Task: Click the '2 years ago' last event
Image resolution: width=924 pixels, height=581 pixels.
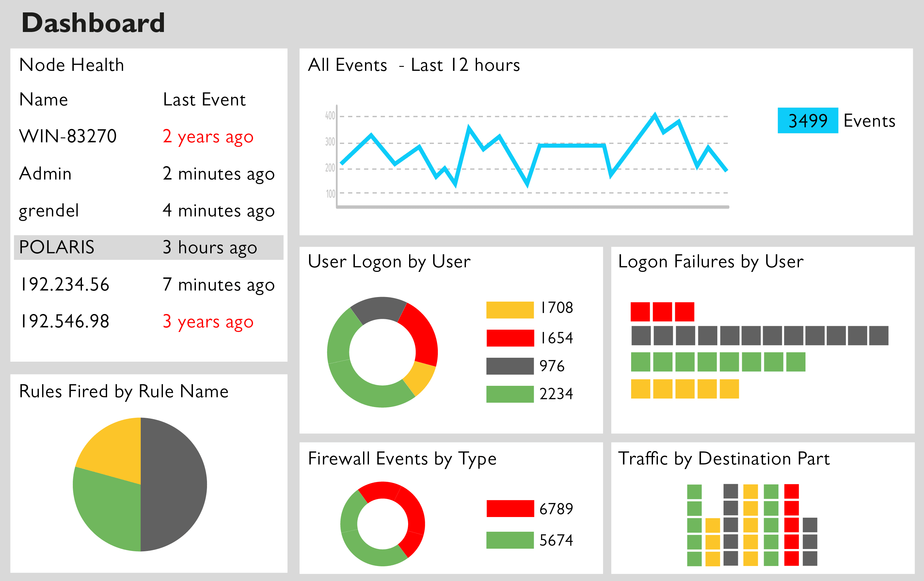Action: 208,137
